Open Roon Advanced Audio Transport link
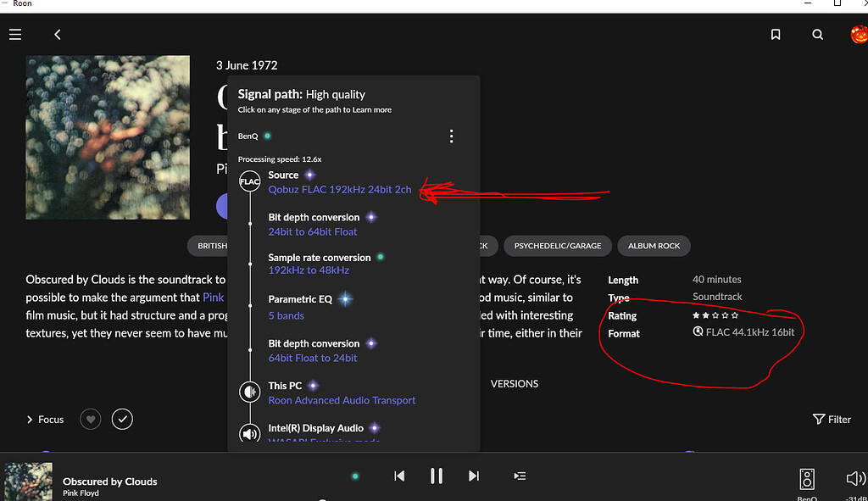Screen dimensions: 868x501 pos(342,399)
